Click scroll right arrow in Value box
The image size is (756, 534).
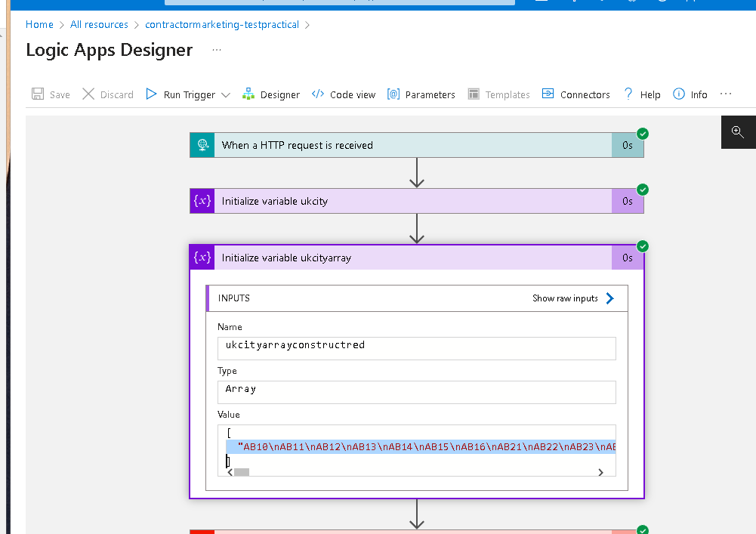coord(600,472)
